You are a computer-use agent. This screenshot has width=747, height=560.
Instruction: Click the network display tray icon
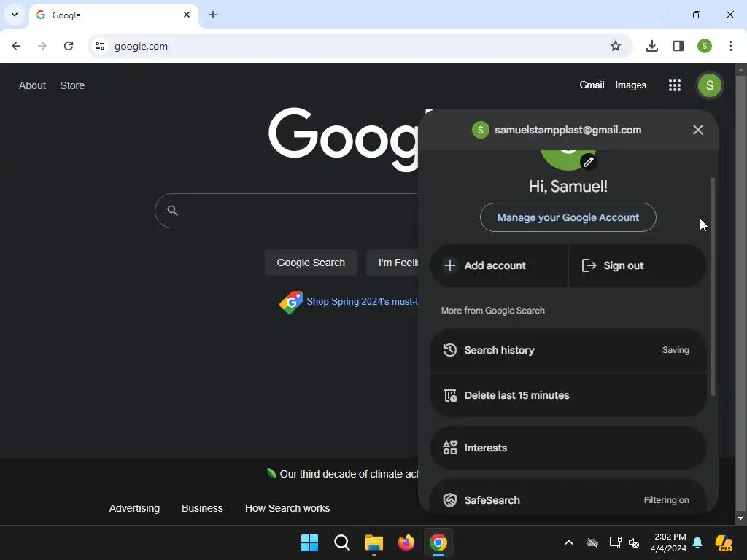coord(615,542)
